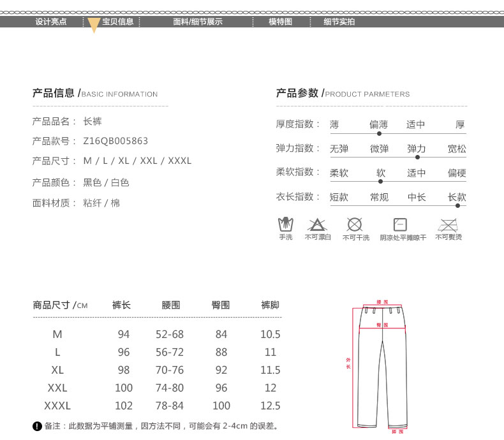Click the 微弹 elasticity option

pyautogui.click(x=380, y=149)
